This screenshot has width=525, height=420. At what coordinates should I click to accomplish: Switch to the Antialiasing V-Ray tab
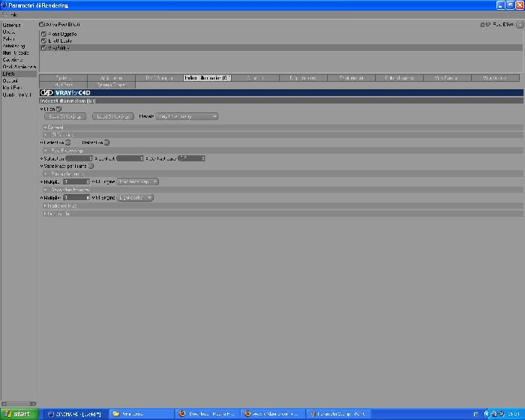point(112,78)
